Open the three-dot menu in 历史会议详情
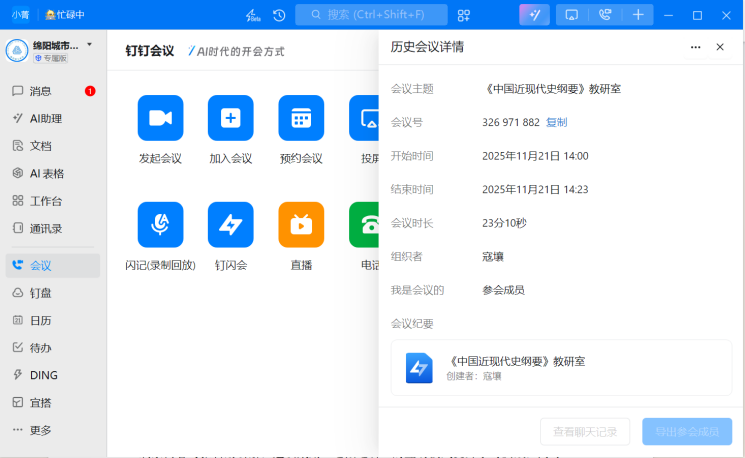This screenshot has height=458, width=745. pos(695,47)
